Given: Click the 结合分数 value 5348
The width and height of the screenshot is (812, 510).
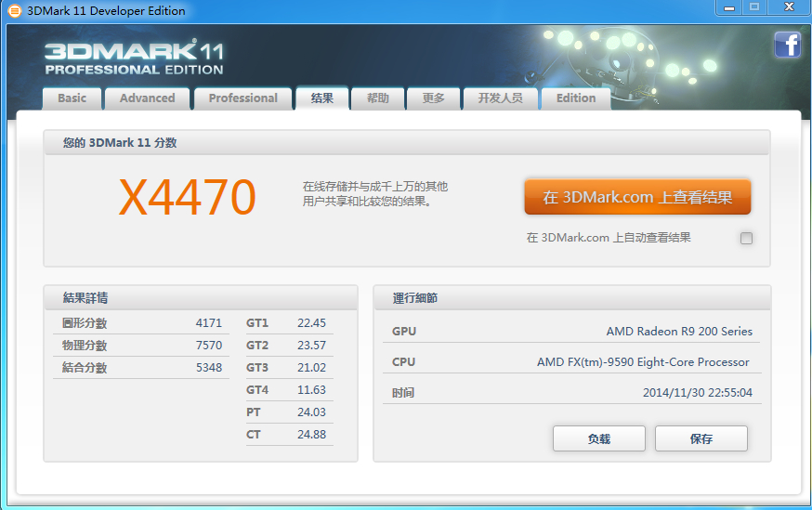Looking at the screenshot, I should (209, 368).
